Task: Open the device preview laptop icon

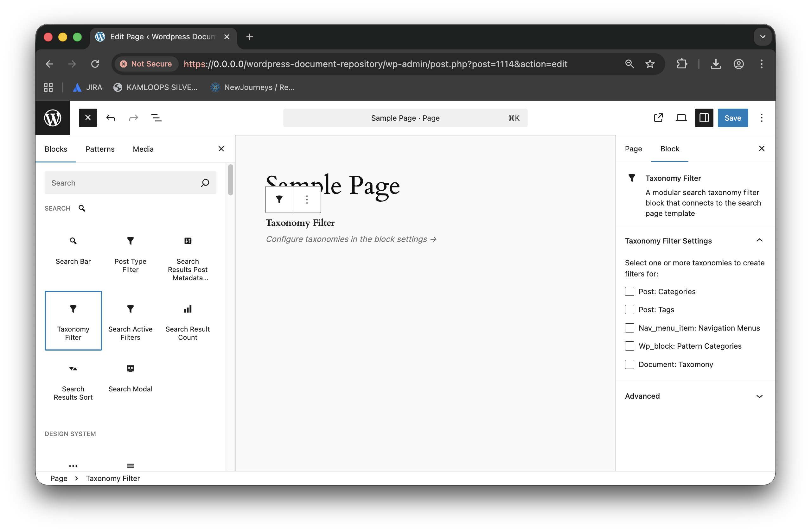Action: click(x=681, y=118)
